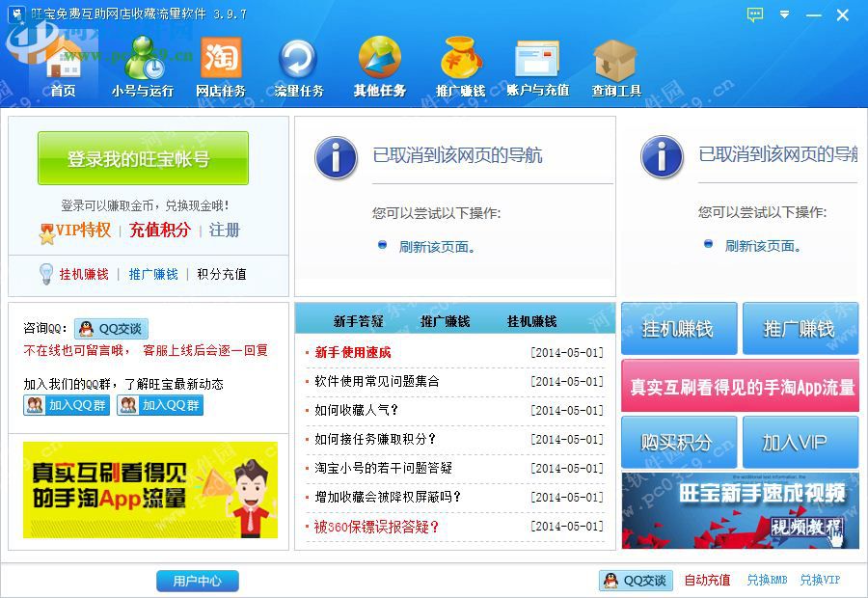Click the green message icon in title bar
868x598 pixels.
[x=753, y=14]
